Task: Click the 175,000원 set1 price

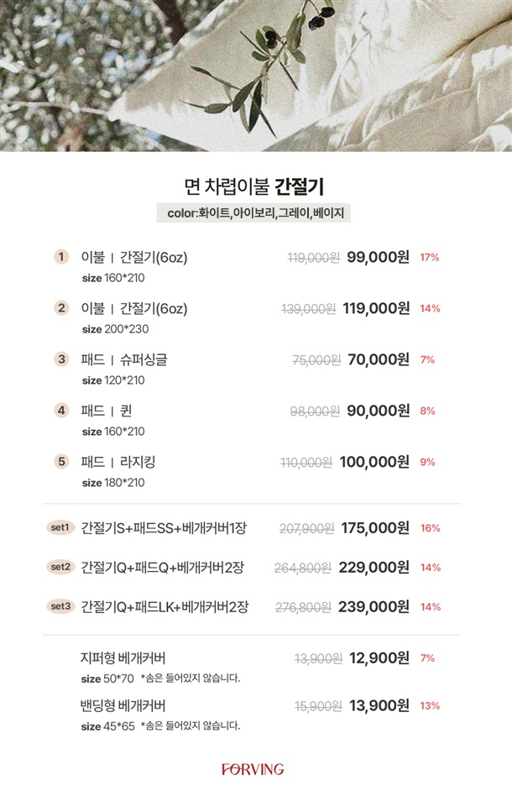Action: [x=375, y=528]
